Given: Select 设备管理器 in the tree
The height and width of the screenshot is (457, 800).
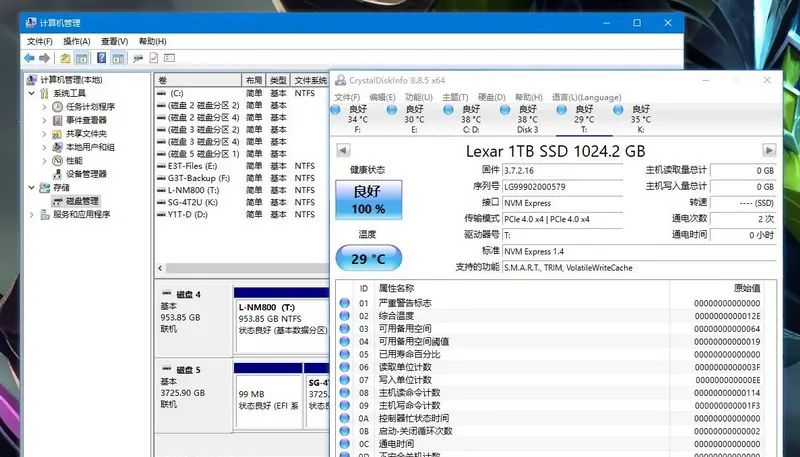Looking at the screenshot, I should point(86,174).
